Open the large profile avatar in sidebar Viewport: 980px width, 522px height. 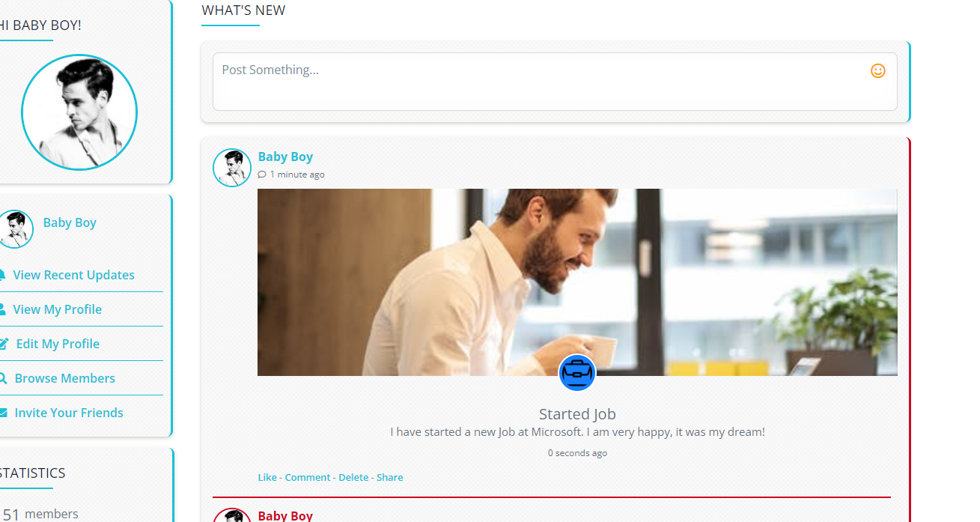(79, 112)
